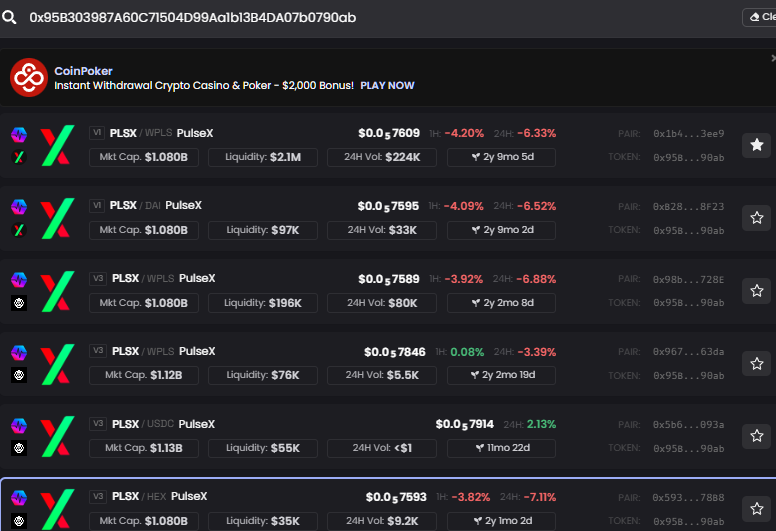Click Mkt Cap $1.12B box
This screenshot has width=776, height=531.
pyautogui.click(x=144, y=375)
